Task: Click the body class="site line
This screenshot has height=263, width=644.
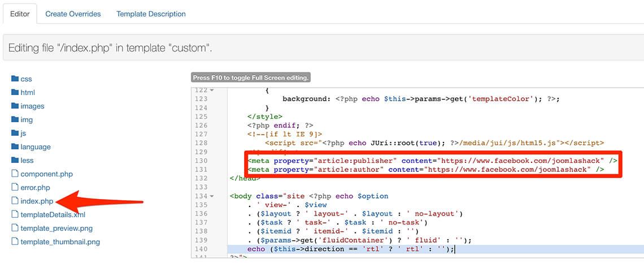Action: point(309,196)
